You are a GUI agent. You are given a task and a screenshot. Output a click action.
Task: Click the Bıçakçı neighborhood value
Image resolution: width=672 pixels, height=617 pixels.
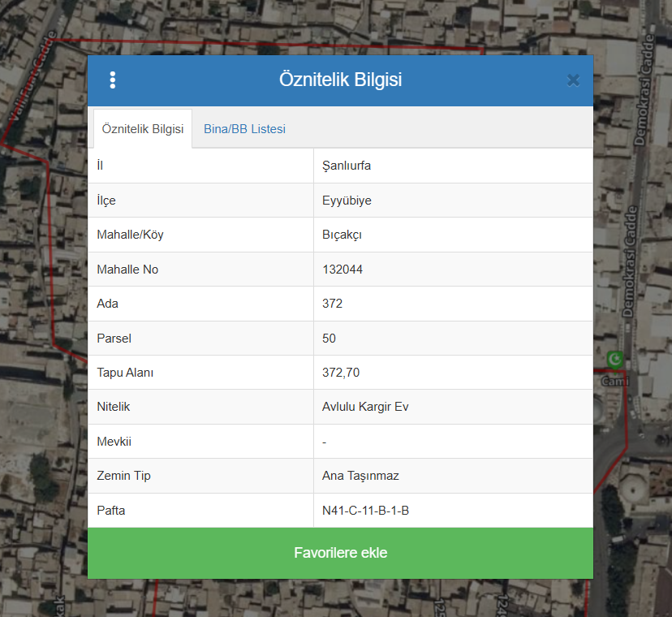click(342, 235)
